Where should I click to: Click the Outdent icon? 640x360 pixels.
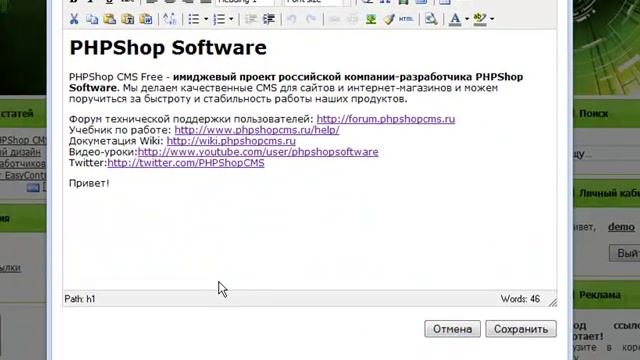[x=251, y=19]
